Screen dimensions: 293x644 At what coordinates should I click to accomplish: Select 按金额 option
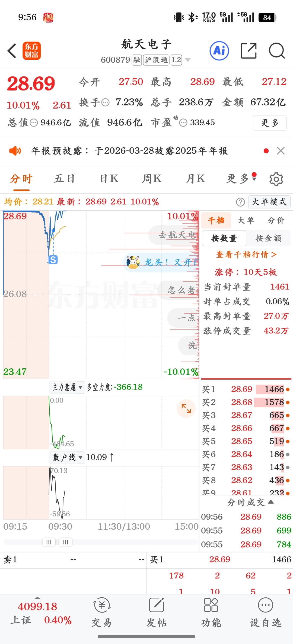[268, 238]
